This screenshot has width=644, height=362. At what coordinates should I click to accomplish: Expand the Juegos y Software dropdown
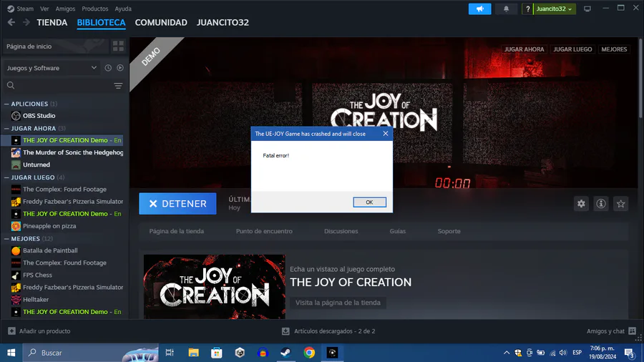[x=52, y=68]
